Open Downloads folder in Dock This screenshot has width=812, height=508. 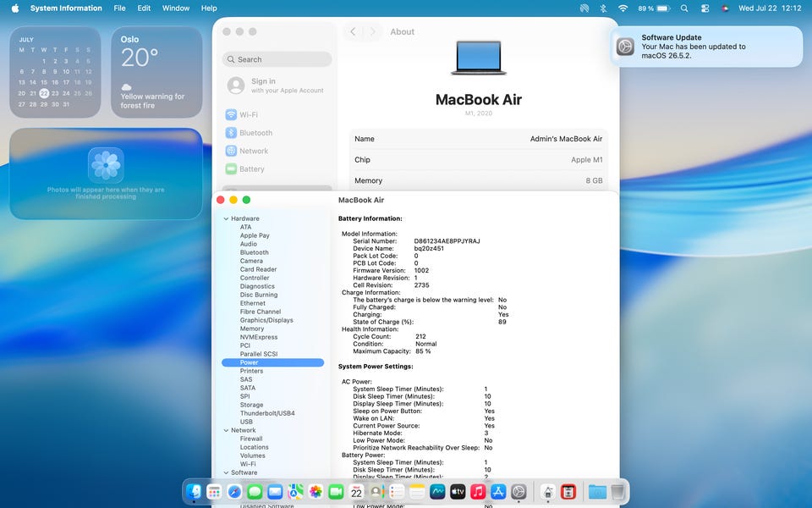[597, 491]
